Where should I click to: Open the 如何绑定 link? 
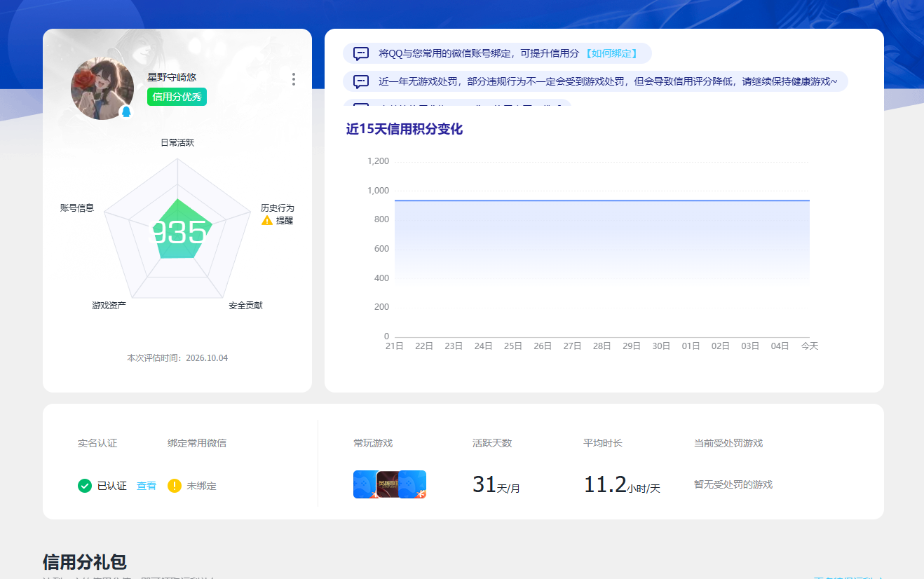611,53
